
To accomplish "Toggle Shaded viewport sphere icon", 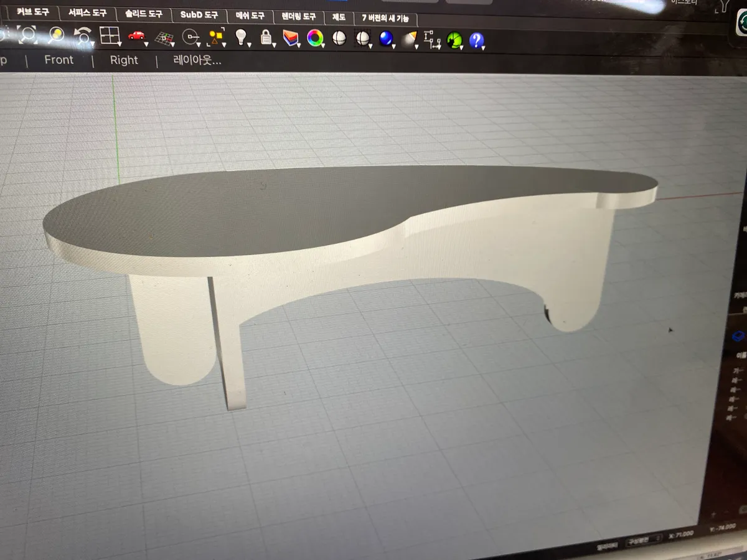I will (339, 39).
